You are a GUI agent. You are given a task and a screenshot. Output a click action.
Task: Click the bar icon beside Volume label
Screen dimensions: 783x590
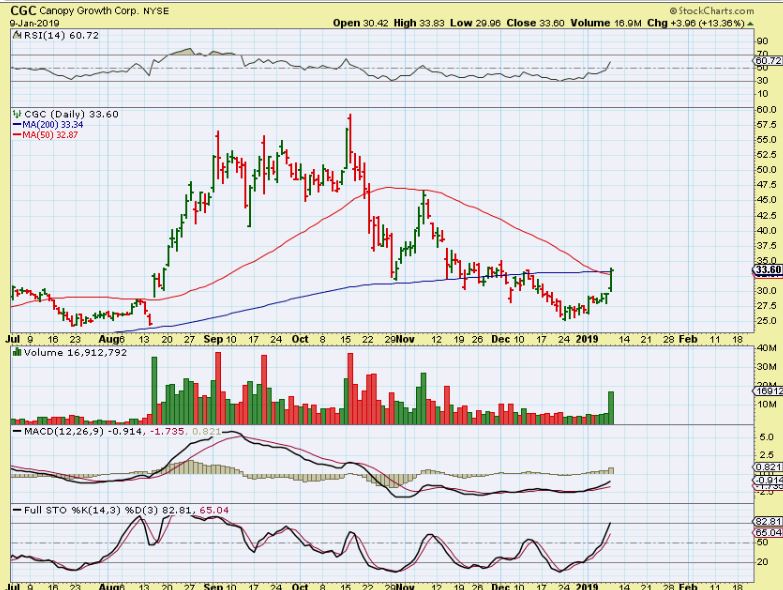(17, 352)
